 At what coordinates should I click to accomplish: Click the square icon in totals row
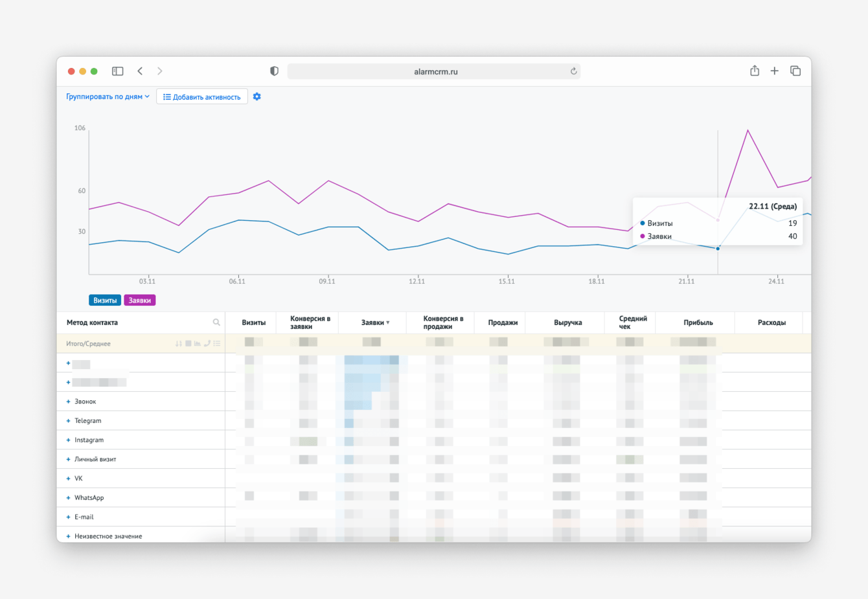click(188, 344)
